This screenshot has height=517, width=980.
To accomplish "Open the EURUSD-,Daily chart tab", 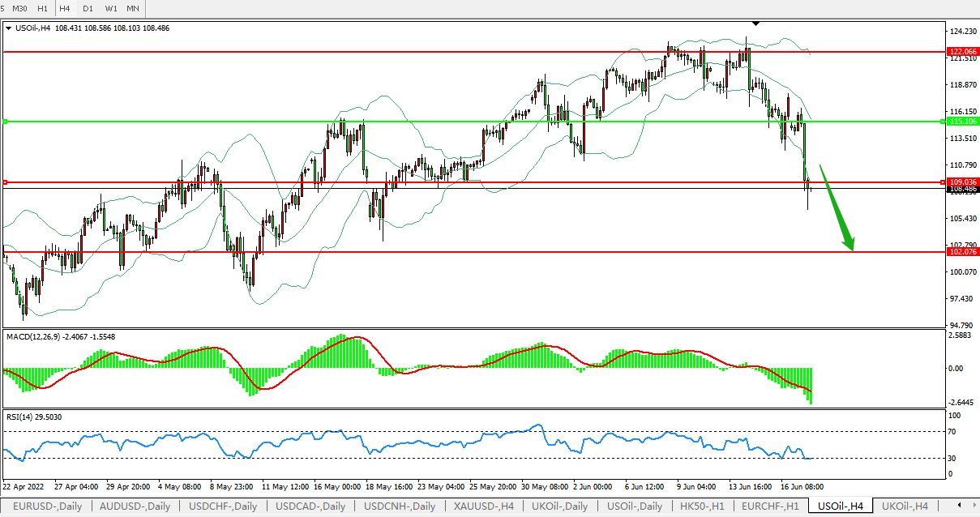I will (x=47, y=506).
